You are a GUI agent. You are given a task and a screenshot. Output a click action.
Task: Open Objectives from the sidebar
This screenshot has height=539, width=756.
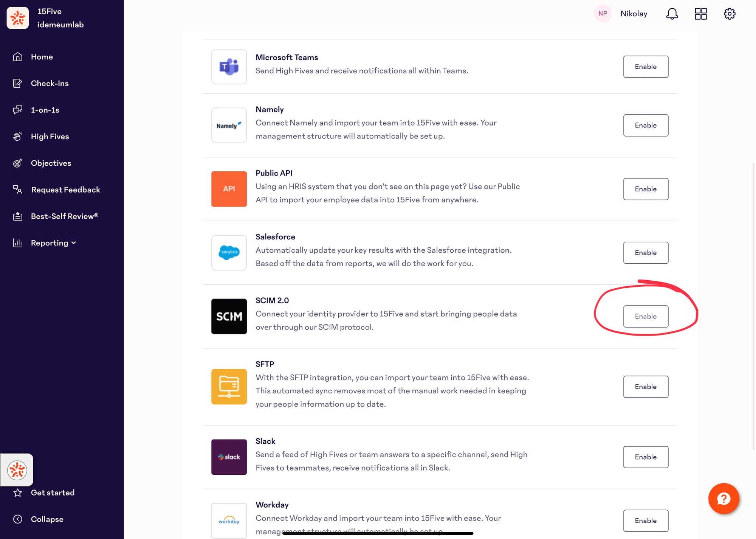(x=51, y=163)
